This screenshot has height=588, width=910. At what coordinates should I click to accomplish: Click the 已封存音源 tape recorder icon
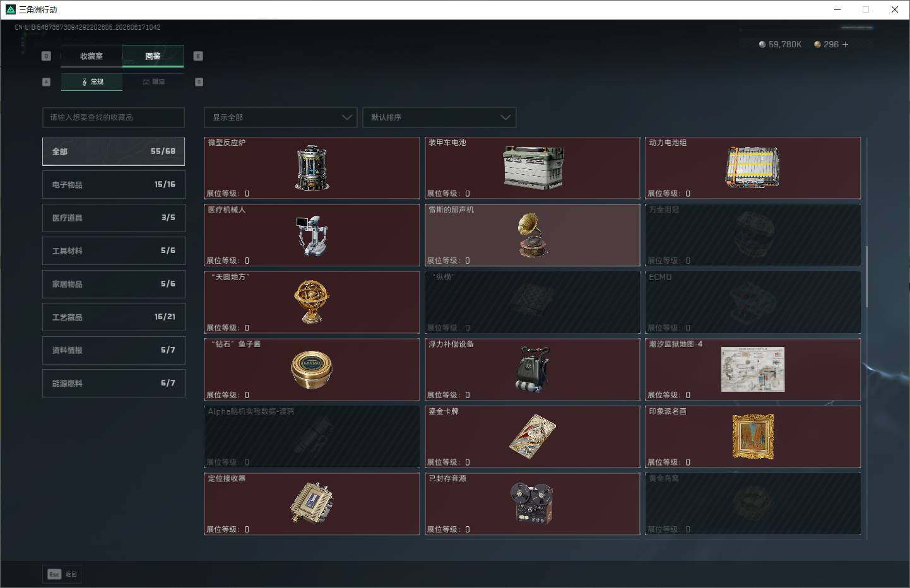point(533,503)
